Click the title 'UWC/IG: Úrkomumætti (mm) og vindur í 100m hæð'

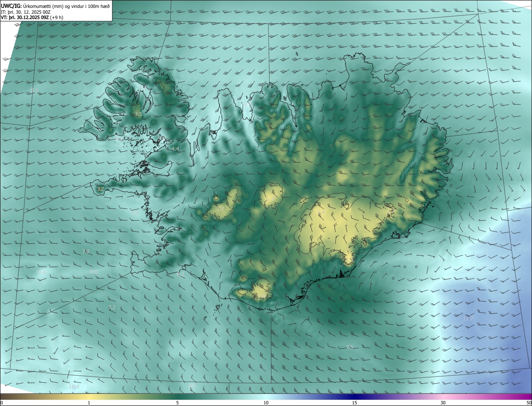coord(55,6)
